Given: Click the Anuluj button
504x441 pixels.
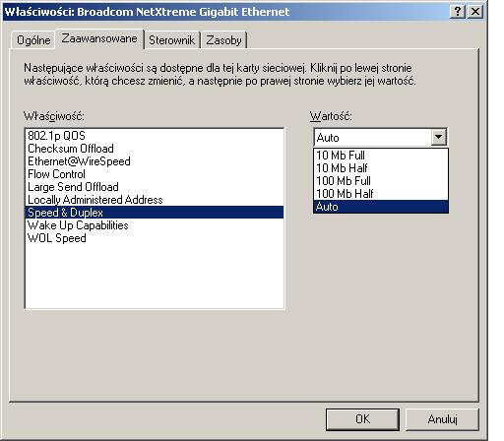Looking at the screenshot, I should (442, 419).
